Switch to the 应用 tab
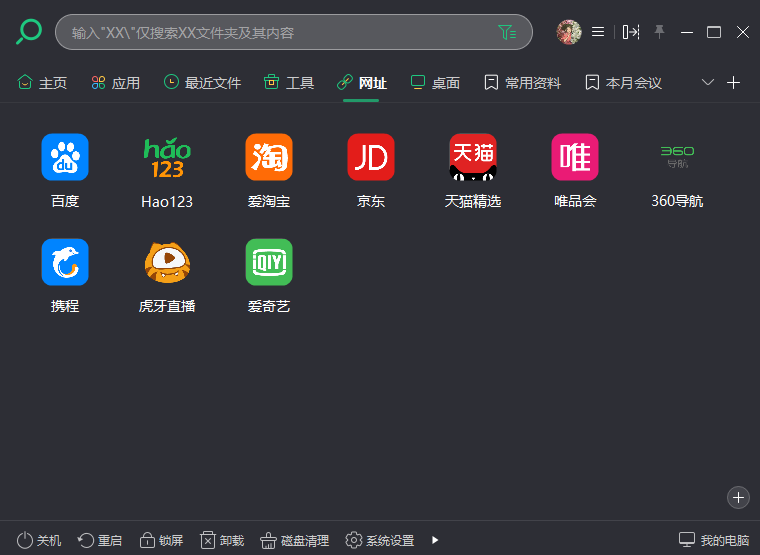This screenshot has height=555, width=760. coord(116,83)
